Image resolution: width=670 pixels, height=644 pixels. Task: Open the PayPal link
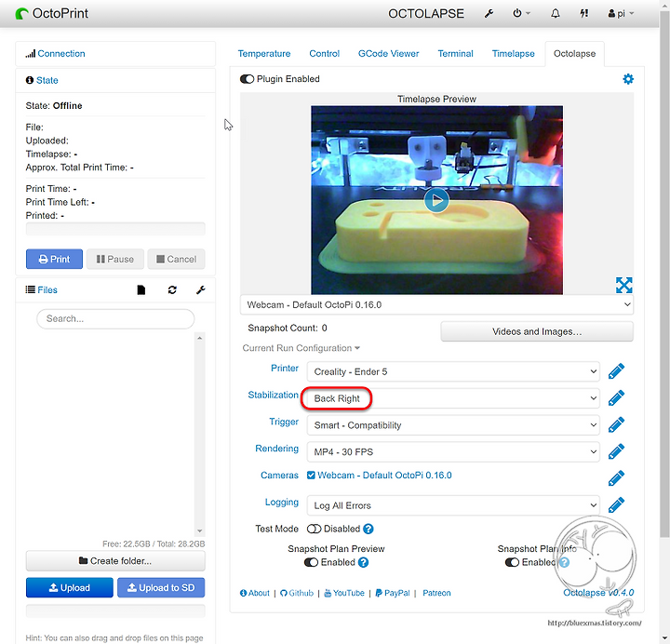[x=393, y=593]
